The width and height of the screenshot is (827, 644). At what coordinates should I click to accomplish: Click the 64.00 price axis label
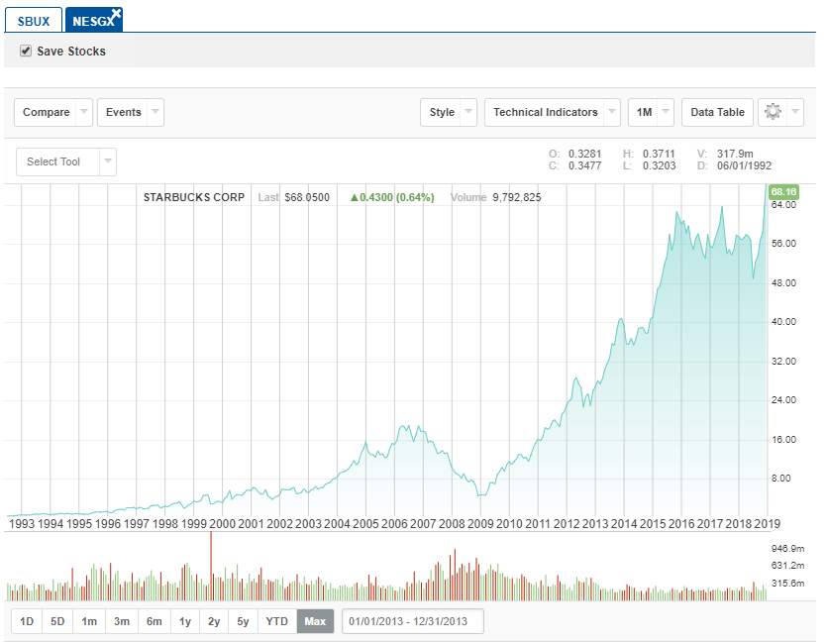click(x=783, y=205)
